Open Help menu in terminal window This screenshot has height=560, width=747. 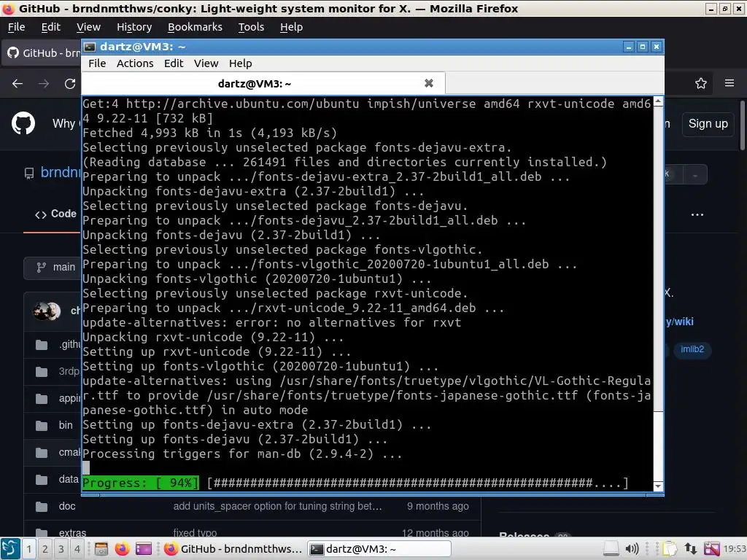[240, 63]
